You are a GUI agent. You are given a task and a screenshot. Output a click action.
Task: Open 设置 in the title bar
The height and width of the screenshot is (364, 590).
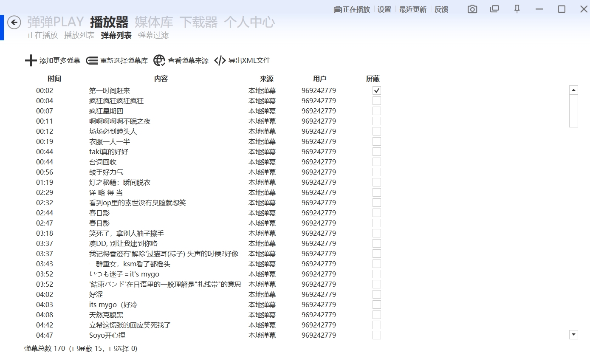[x=384, y=9]
